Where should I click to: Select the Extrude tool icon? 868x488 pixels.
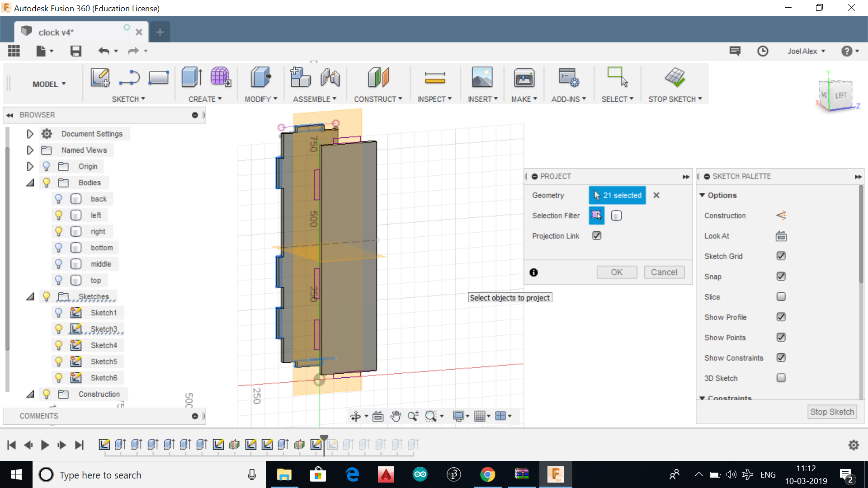point(192,78)
